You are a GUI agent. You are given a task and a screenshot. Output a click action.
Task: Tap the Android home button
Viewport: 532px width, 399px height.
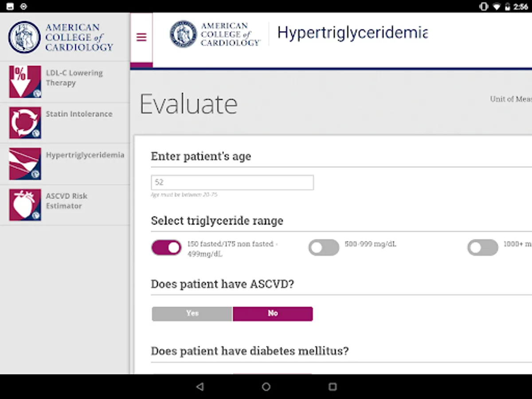tap(266, 387)
